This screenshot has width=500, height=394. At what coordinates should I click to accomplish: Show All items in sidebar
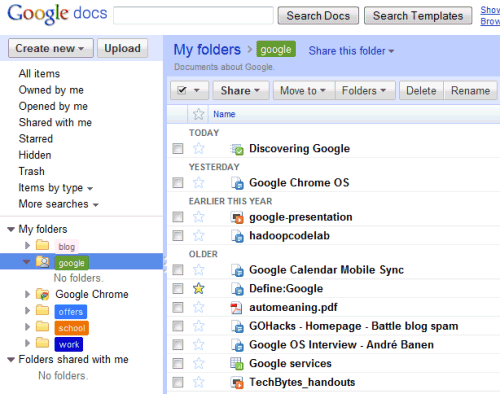pos(39,73)
